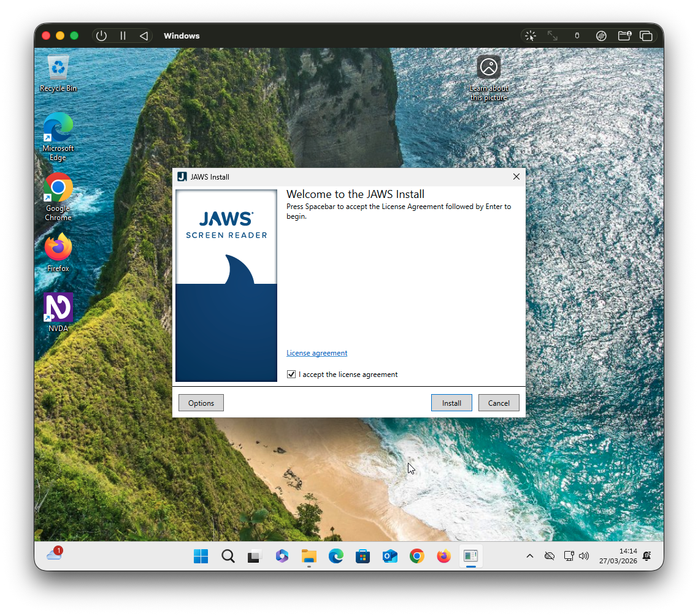Screen dimensions: 698x616
Task: Open NVDA from the desktop shortcut
Action: [x=58, y=308]
